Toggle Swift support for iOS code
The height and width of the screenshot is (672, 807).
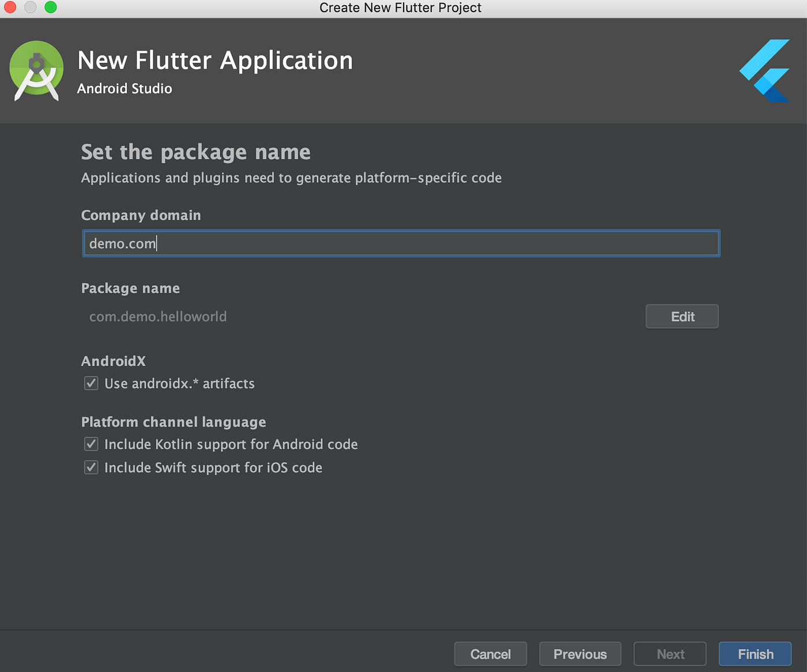coord(91,467)
